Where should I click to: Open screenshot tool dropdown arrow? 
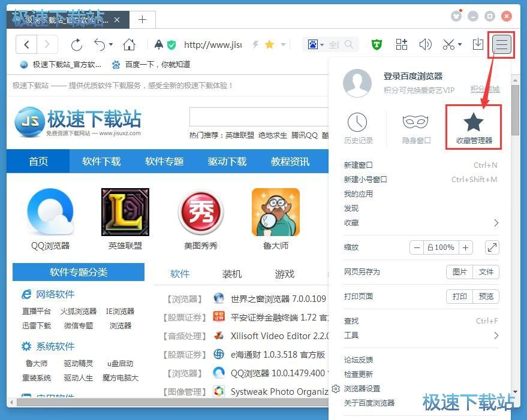coord(460,44)
